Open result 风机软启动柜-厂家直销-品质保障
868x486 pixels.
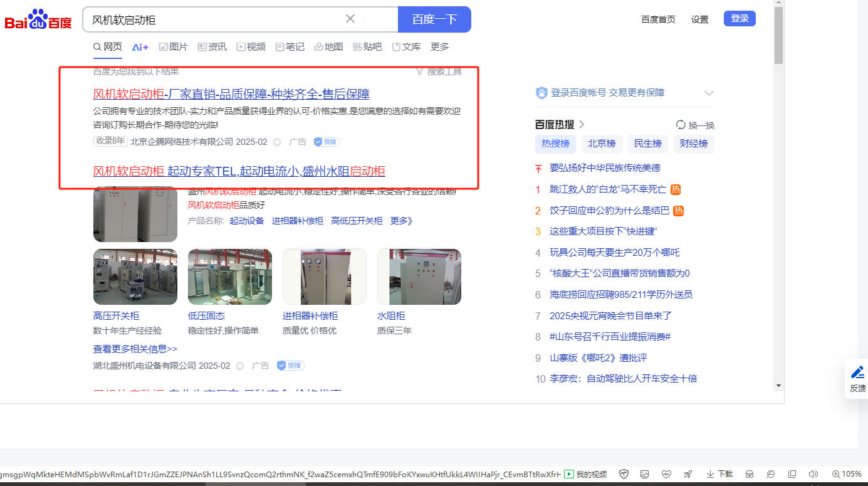(x=231, y=94)
